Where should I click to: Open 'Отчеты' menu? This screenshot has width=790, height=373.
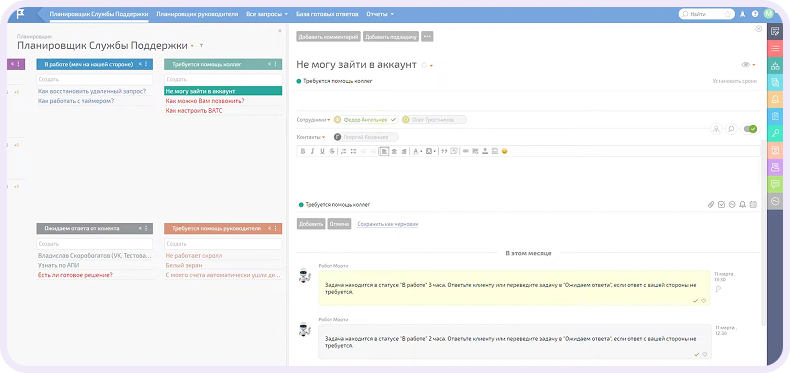tap(380, 14)
